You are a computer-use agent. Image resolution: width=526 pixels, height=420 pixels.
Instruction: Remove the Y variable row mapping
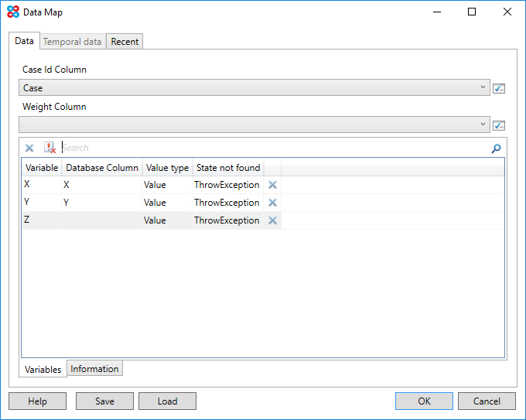point(272,203)
